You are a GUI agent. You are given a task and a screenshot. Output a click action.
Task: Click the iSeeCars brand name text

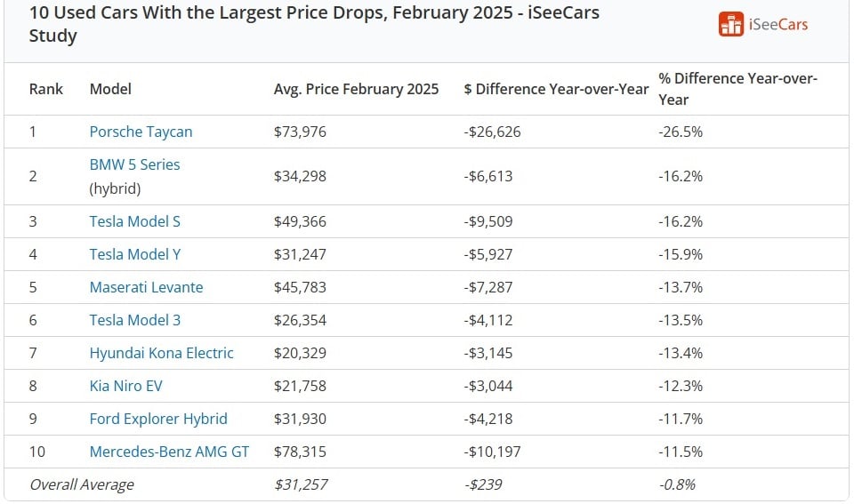tap(778, 24)
